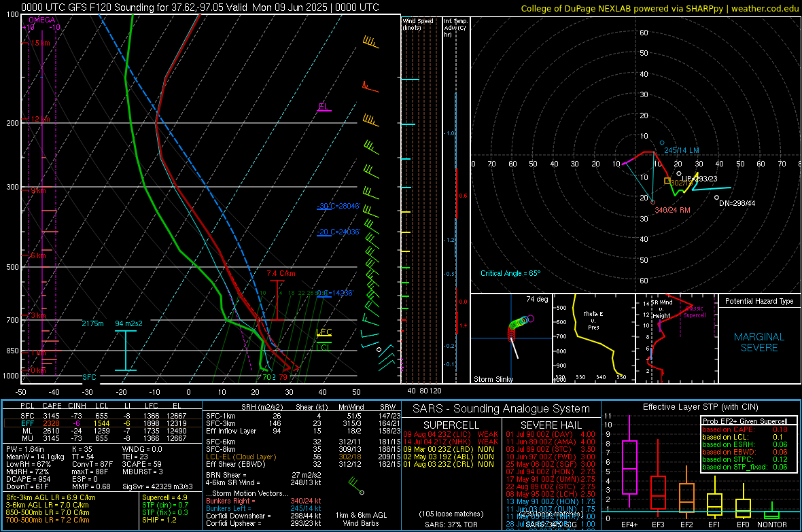
Task: Select the -30 C=28046' height label
Action: (338, 206)
